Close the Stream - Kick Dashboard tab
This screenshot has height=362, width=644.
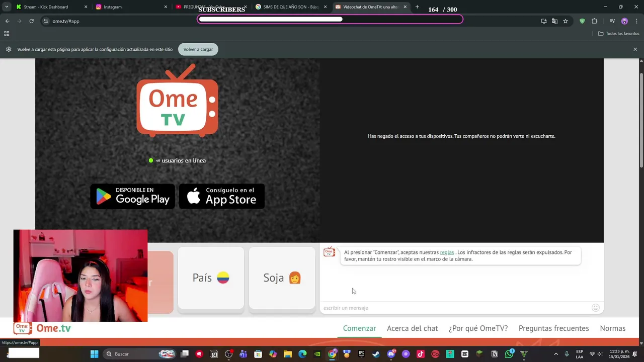[86, 7]
